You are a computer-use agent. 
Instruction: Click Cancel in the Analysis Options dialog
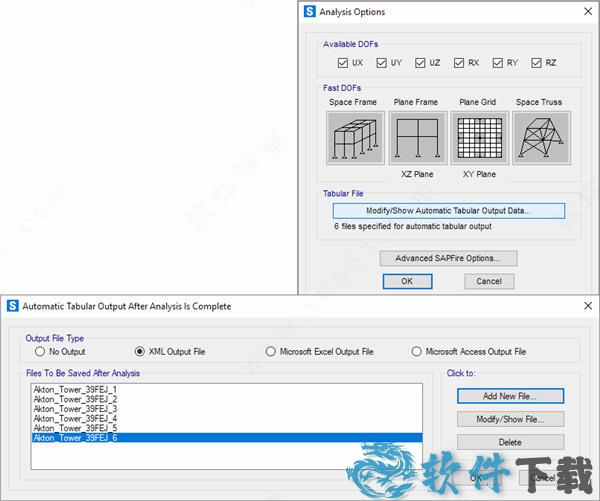tap(489, 281)
